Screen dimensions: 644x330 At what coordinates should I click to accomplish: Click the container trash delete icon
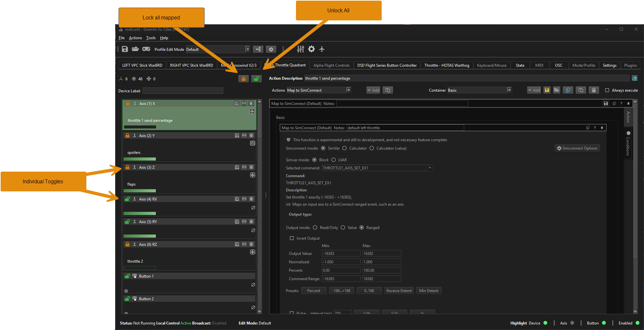point(594,90)
